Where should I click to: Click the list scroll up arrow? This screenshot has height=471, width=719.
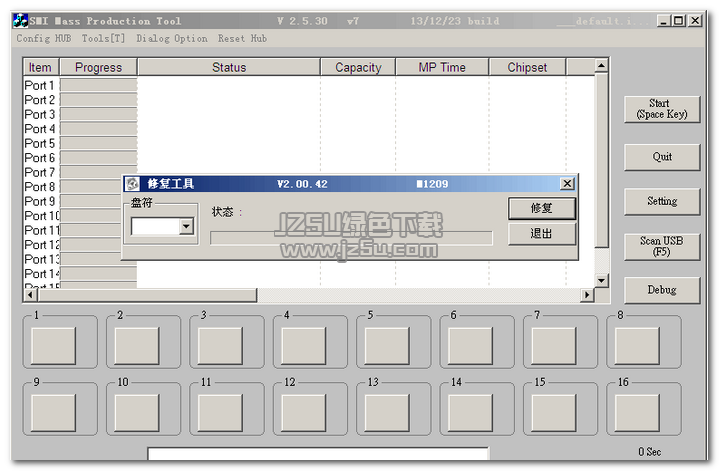[601, 66]
